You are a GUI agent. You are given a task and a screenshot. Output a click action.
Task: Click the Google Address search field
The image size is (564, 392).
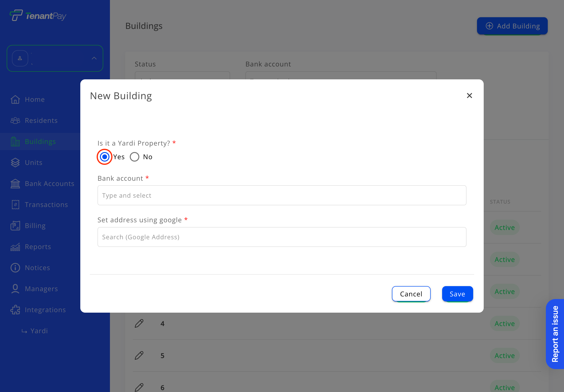click(282, 237)
